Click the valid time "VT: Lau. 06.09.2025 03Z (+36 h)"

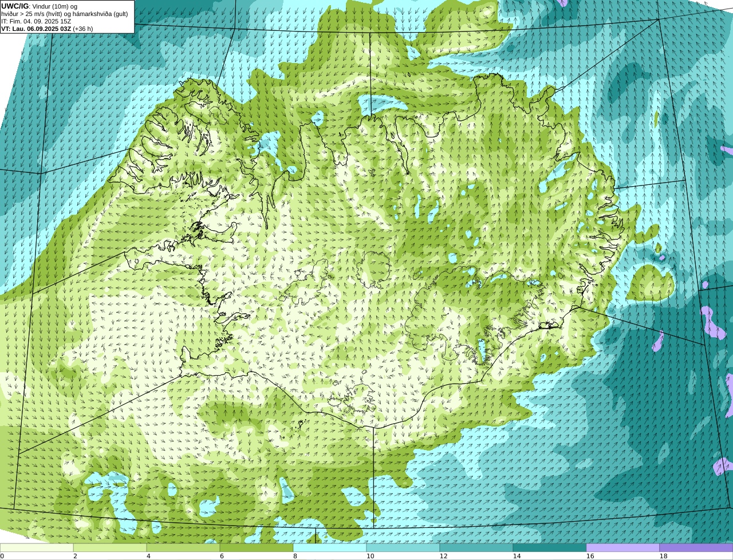click(x=47, y=29)
